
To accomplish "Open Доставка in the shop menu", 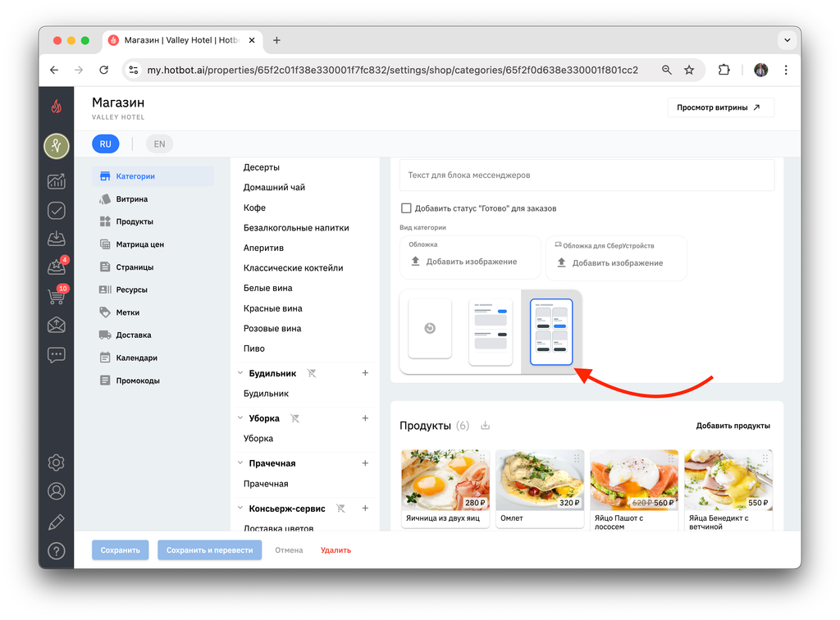I will click(x=153, y=335).
